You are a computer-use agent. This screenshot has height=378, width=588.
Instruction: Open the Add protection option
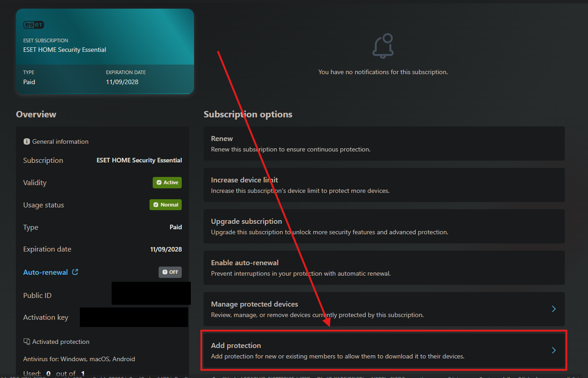pyautogui.click(x=384, y=350)
